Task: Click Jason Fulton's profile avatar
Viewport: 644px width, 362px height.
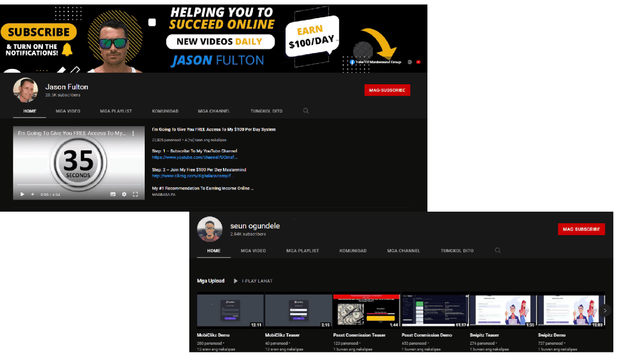Action: click(x=25, y=90)
